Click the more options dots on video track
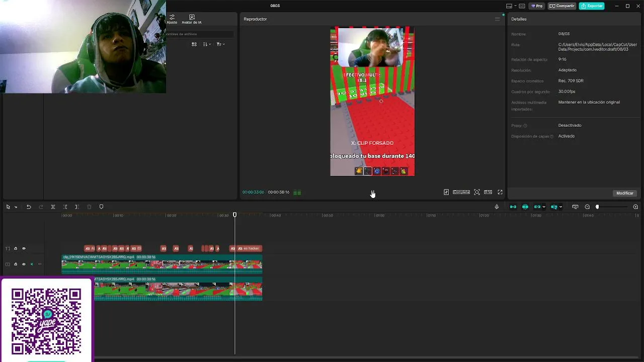The image size is (644, 362). [x=40, y=264]
